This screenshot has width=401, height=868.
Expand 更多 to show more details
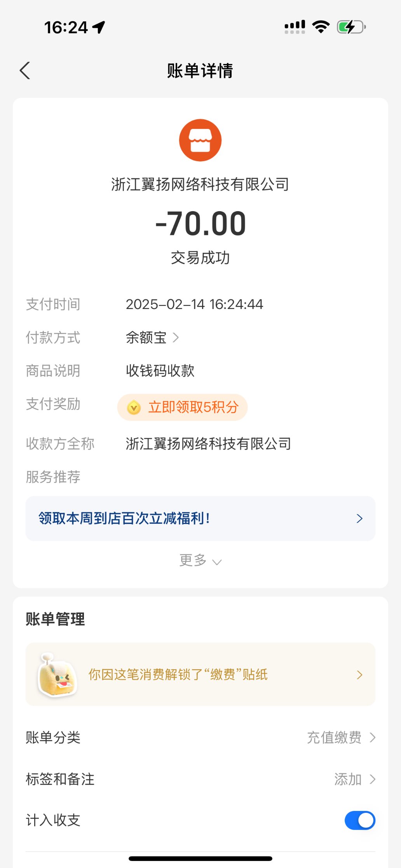pyautogui.click(x=200, y=561)
